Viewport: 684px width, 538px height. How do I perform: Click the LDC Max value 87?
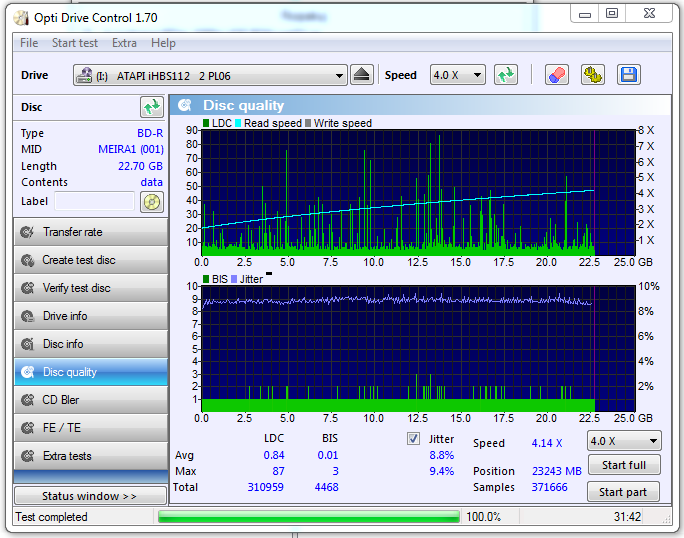pos(278,471)
